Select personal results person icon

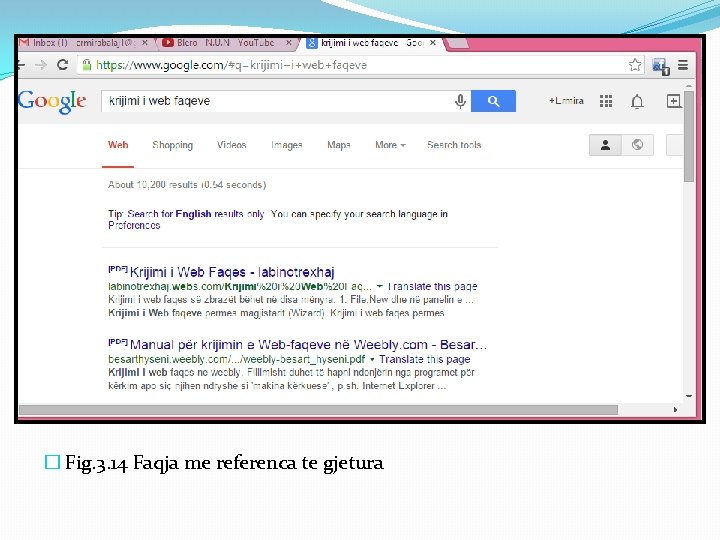(x=605, y=145)
